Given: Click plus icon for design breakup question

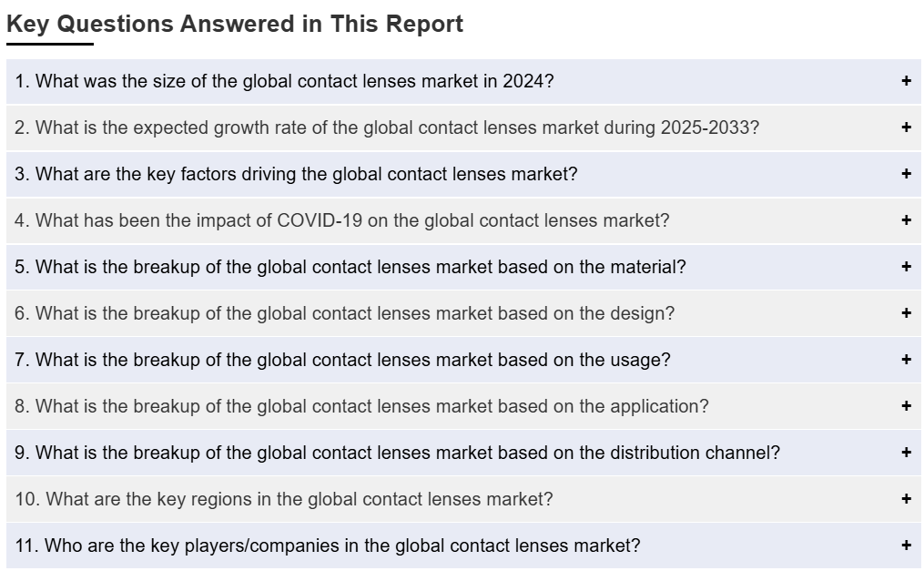Looking at the screenshot, I should coord(906,313).
